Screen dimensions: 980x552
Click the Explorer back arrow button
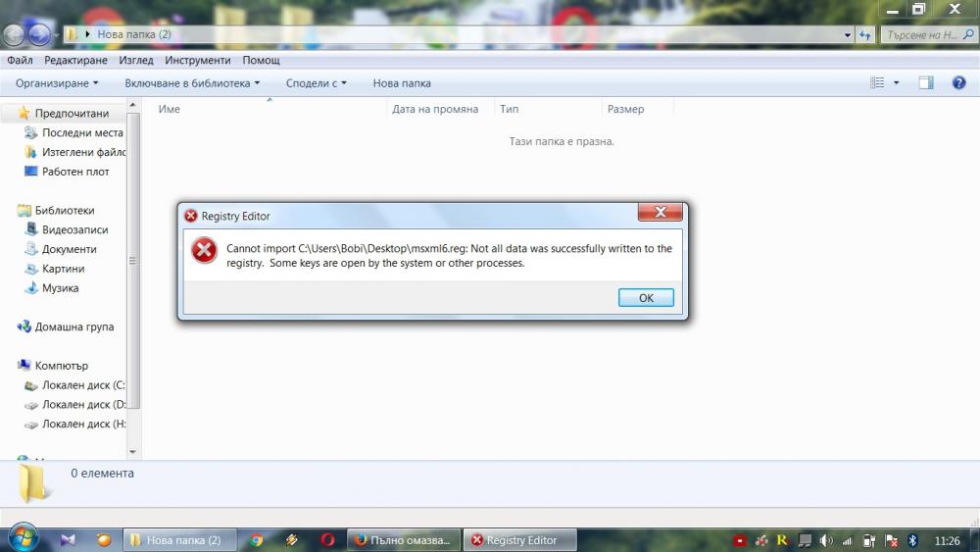14,35
